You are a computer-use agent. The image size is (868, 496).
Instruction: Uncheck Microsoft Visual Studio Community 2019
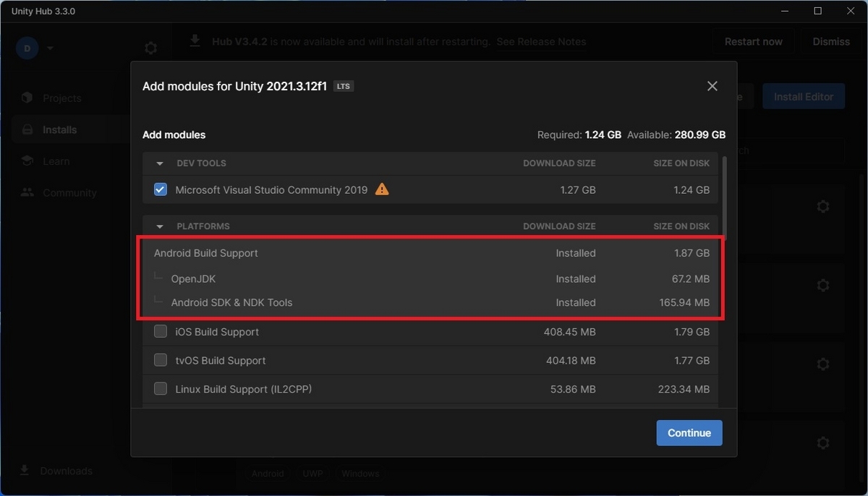161,189
